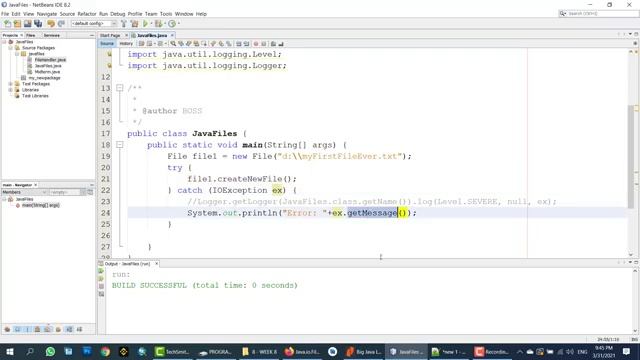Select my_newpackage in the project tree
640x360 pixels.
coord(44,78)
